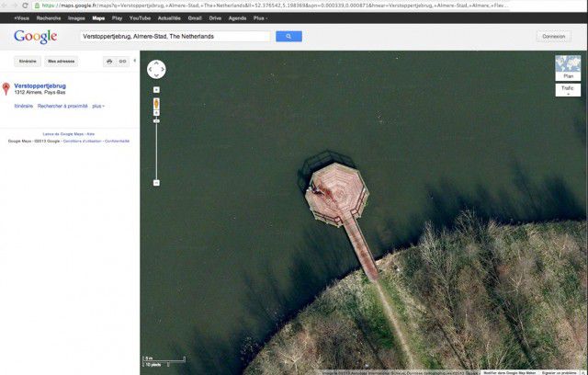Click the print icon
Screen dimensions: 588x375
click(108, 62)
